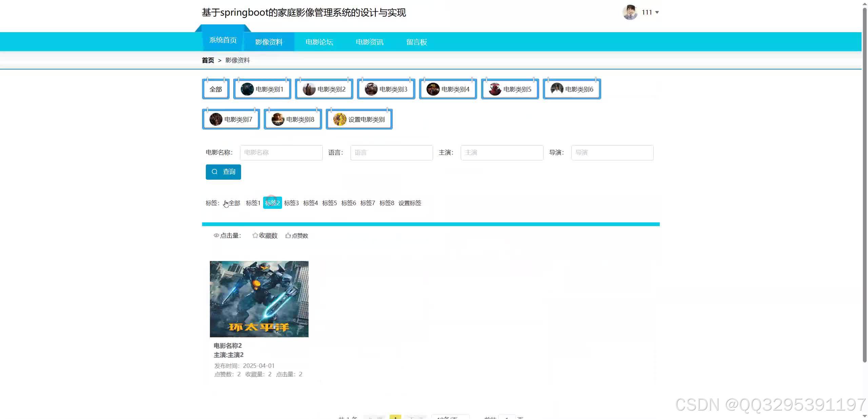The height and width of the screenshot is (419, 868).
Task: Toggle the 标签2 tag filter off
Action: tap(272, 203)
